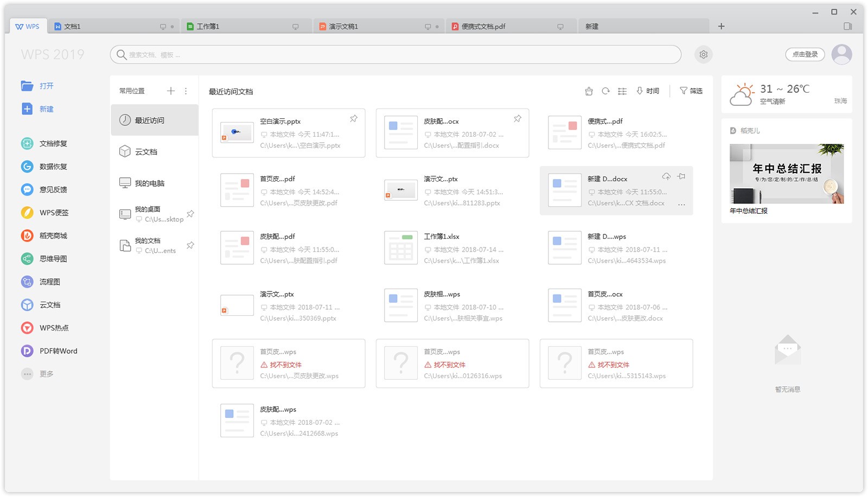This screenshot has height=497, width=868.
Task: Start the PDF转Word converter
Action: point(55,351)
